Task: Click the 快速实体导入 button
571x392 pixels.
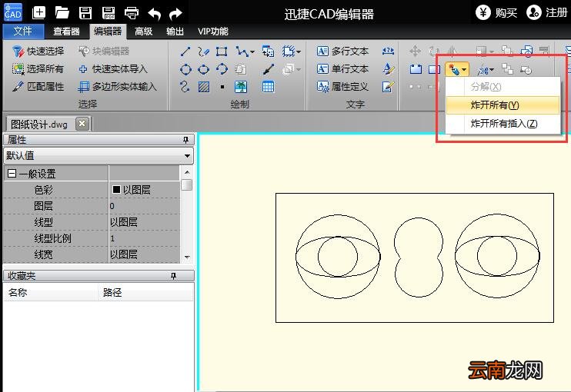Action: click(112, 68)
